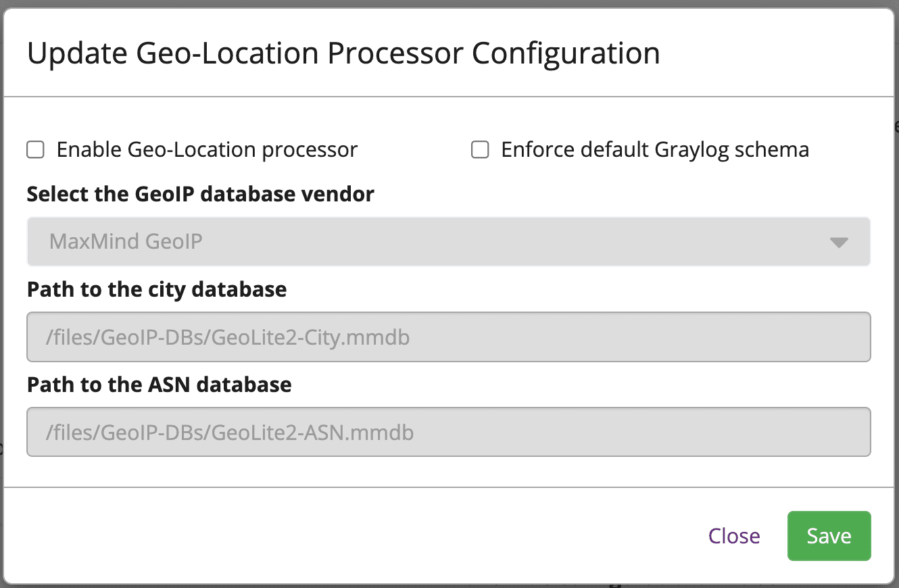The image size is (899, 588).
Task: Click the Update Geo-Location Processor Configuration title
Action: 343,53
